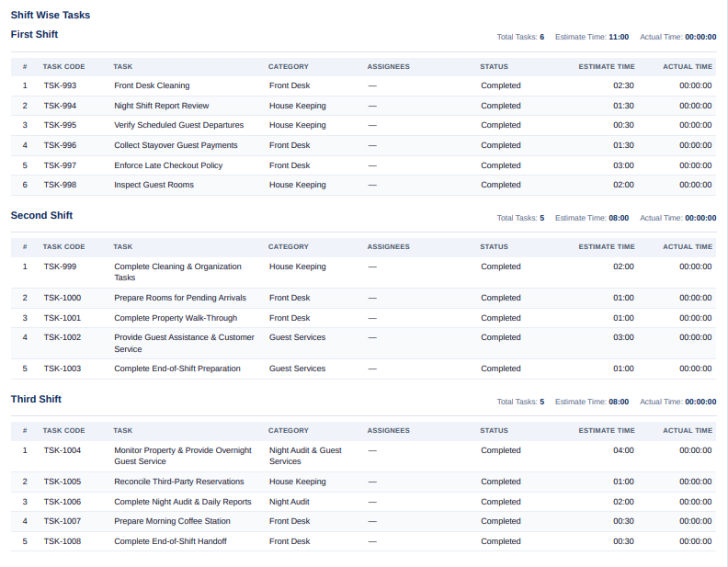Click ACTUAL TIME header in Second Shift table

coord(688,247)
